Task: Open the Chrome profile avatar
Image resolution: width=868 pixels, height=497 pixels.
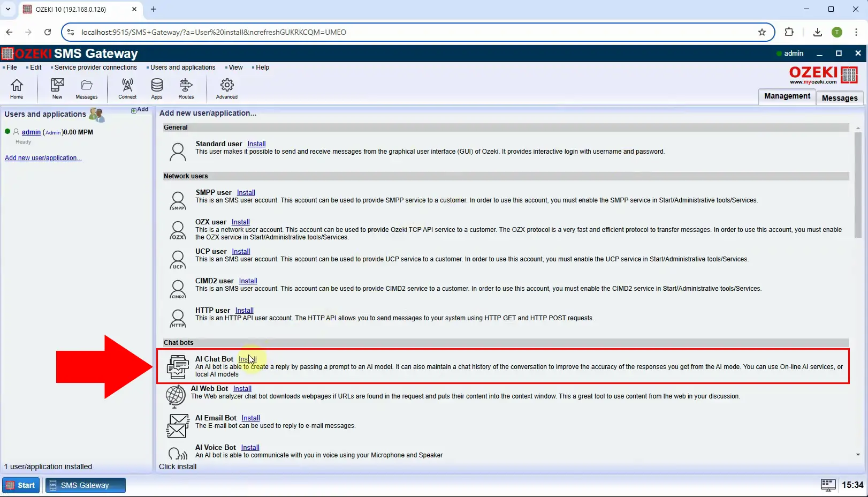Action: pyautogui.click(x=837, y=32)
